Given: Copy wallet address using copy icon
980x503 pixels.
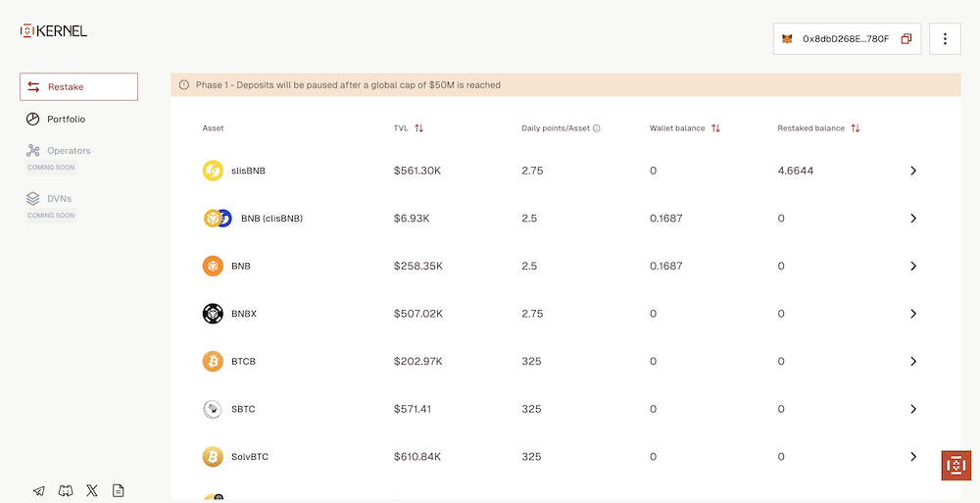Looking at the screenshot, I should (x=906, y=39).
